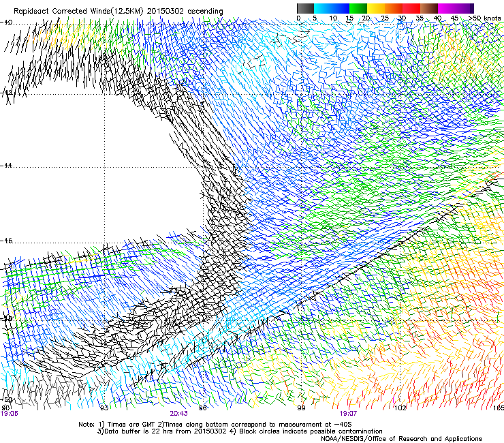Click the '-50' latitude axis label
This screenshot has height=443, width=504.
(x=6, y=399)
